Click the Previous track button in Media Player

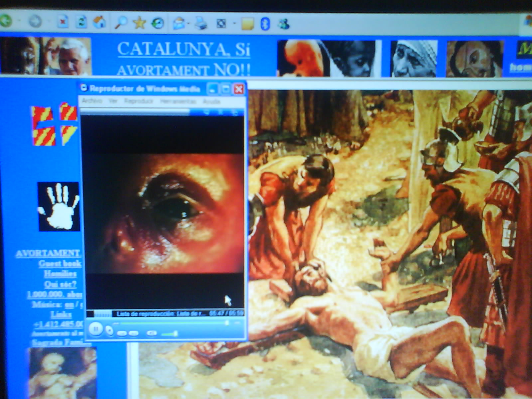pos(122,333)
